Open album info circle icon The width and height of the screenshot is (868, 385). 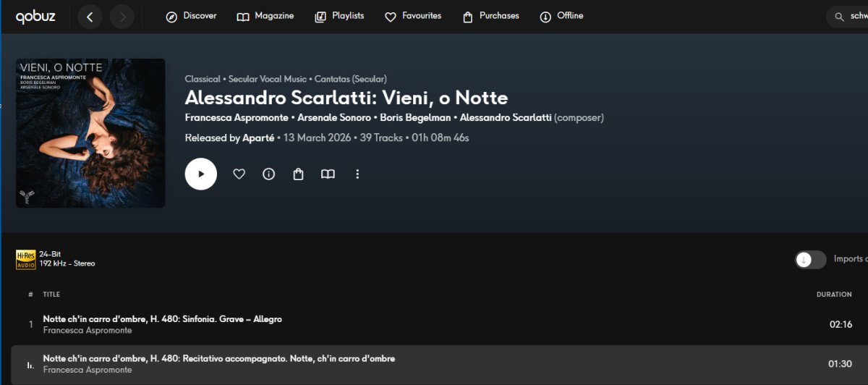[x=268, y=174]
